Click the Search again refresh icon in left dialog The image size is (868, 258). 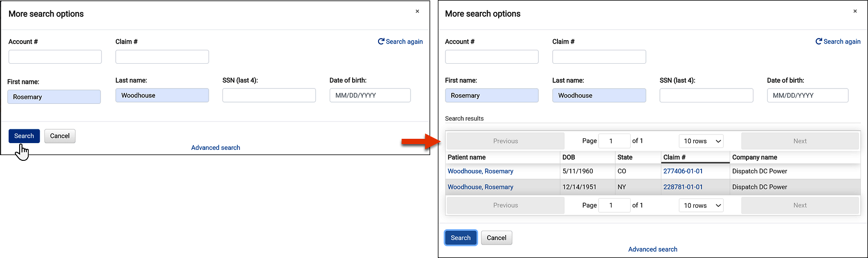coord(381,42)
